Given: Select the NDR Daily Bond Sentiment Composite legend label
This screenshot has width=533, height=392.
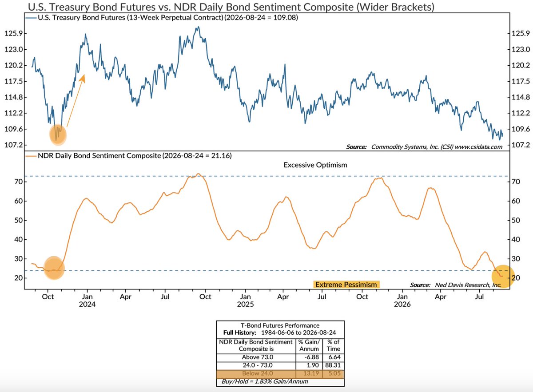Looking at the screenshot, I should point(135,156).
